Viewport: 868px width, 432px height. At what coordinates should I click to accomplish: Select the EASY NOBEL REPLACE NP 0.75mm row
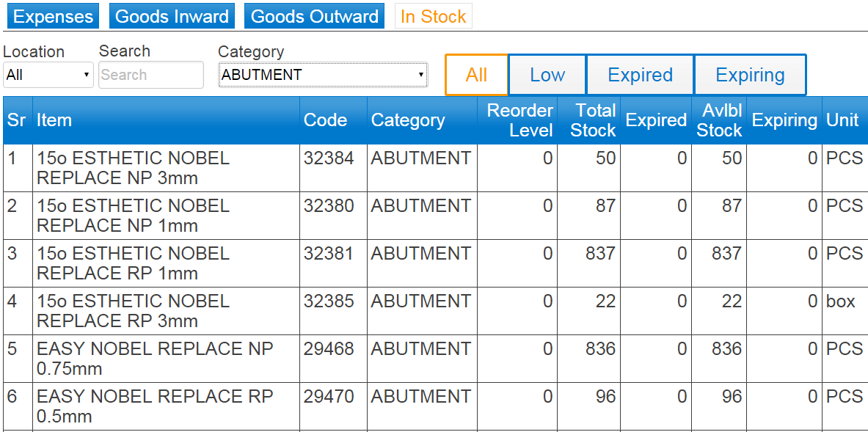(x=434, y=359)
